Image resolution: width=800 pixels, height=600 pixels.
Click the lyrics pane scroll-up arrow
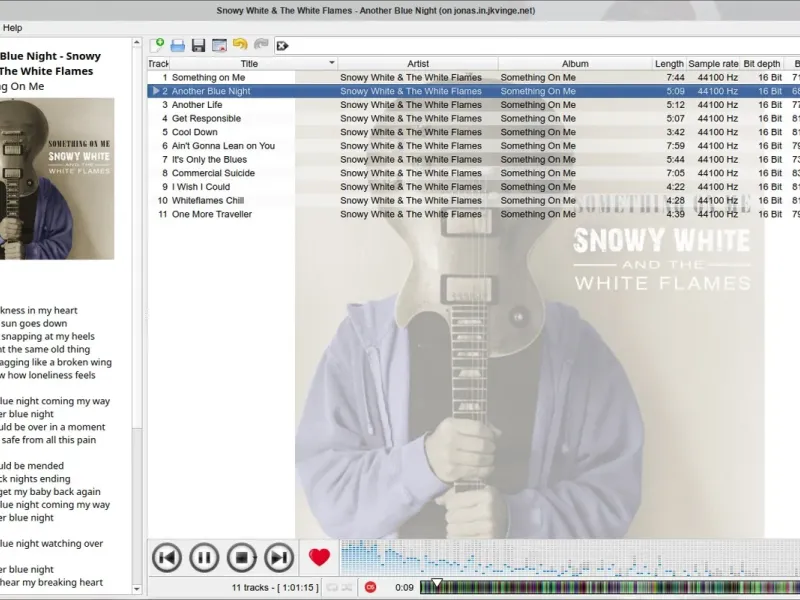pyautogui.click(x=137, y=43)
